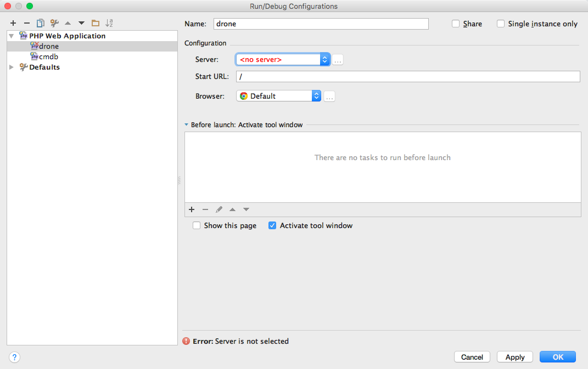The width and height of the screenshot is (588, 369).
Task: Collapse the PHP Web Application node
Action: click(11, 36)
